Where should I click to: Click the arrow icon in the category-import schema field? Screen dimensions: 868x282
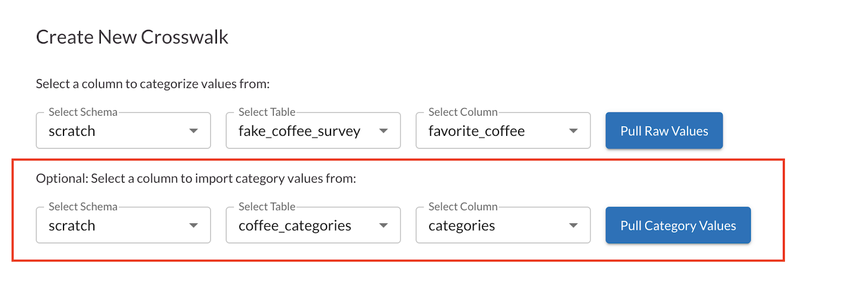click(194, 225)
